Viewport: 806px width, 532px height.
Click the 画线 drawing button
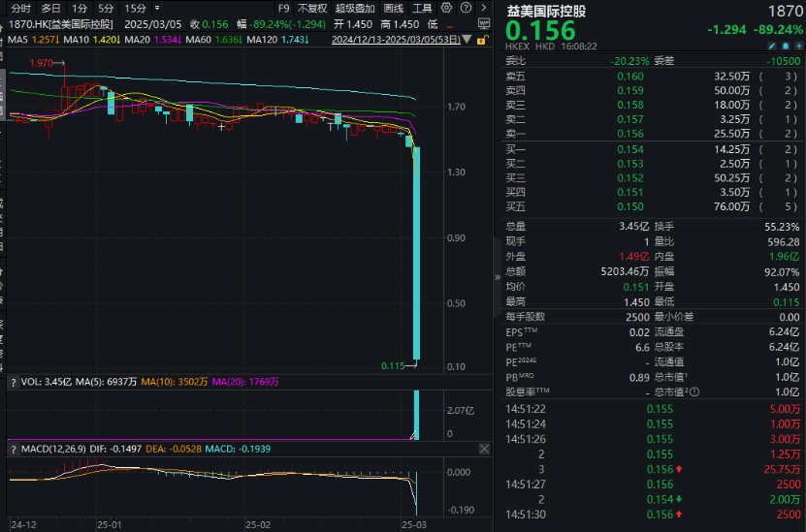pyautogui.click(x=393, y=7)
